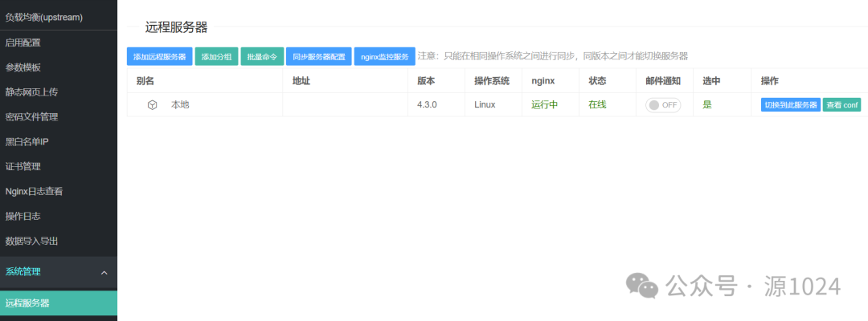This screenshot has width=868, height=321.
Task: Select the highlighted 远程服务器 item
Action: (x=59, y=303)
